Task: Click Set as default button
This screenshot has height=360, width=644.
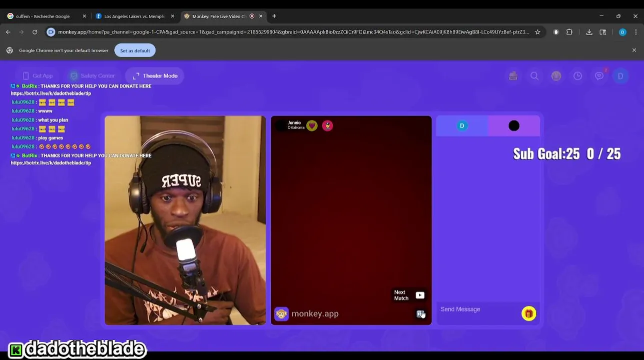Action: [x=135, y=50]
